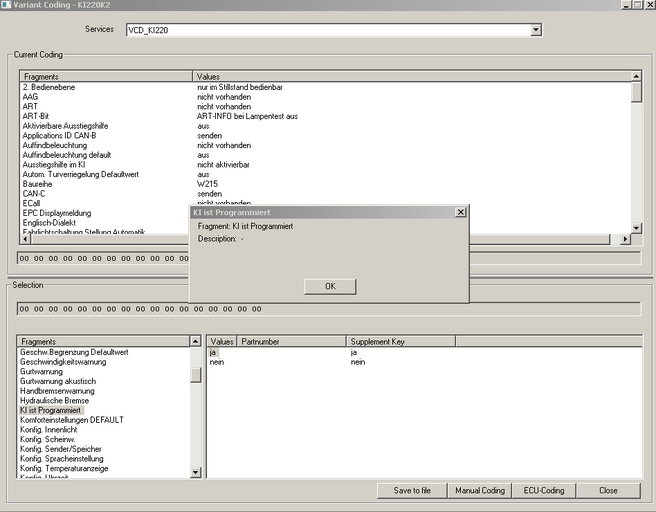Click the Variant Coding window icon

coord(6,5)
